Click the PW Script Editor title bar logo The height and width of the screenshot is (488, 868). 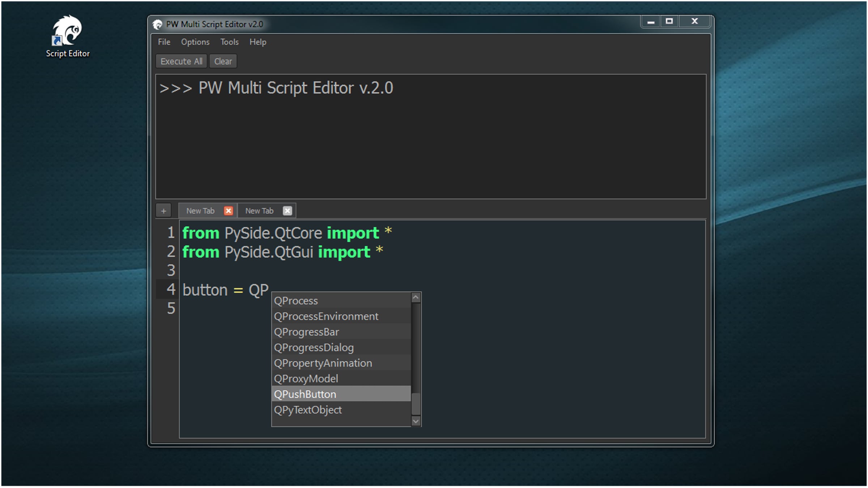(157, 25)
